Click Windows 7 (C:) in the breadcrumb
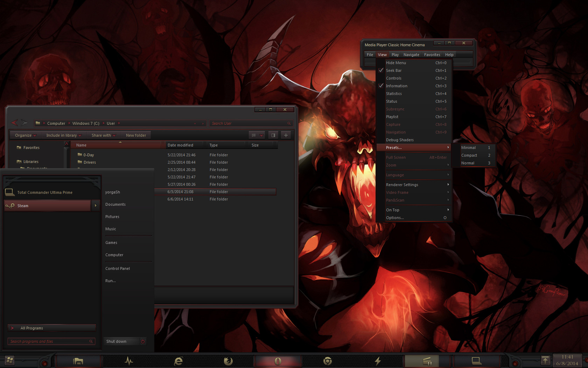The image size is (588, 368). 86,123
